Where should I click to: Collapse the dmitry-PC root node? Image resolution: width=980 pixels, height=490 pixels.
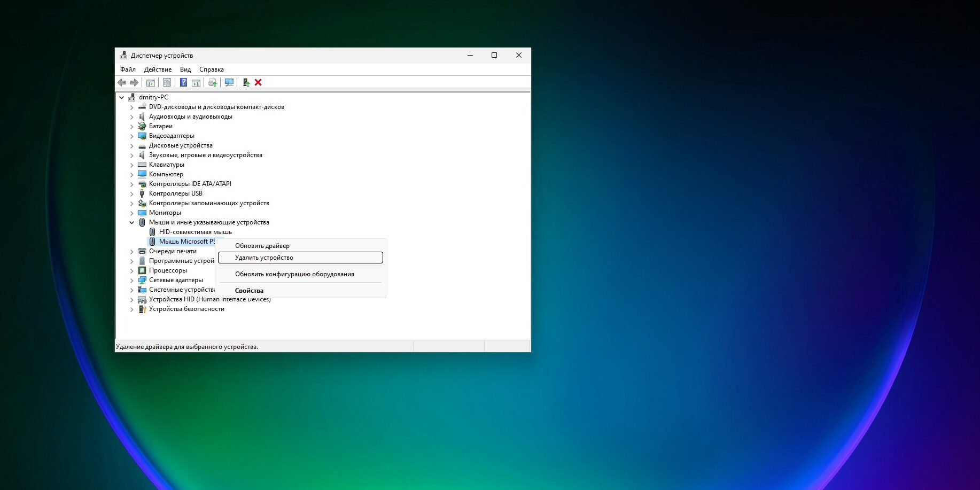click(x=122, y=98)
